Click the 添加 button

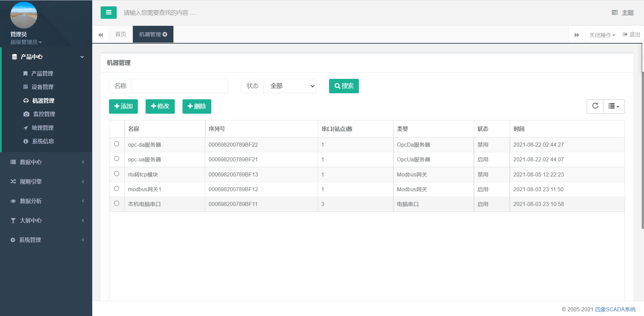pos(123,107)
